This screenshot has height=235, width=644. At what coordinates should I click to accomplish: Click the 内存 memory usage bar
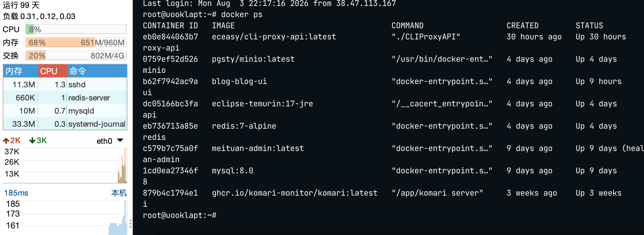[76, 42]
